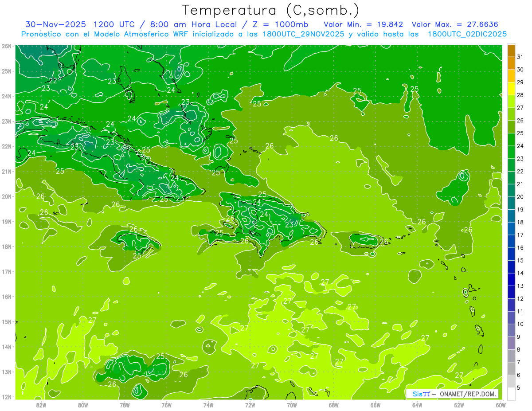Click the "78W" longitude axis label

[x=125, y=405]
